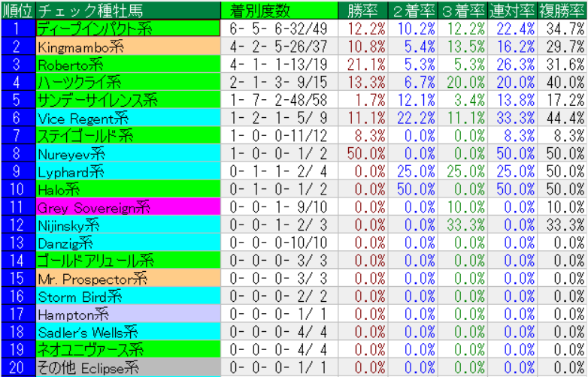Click the 2着率 column header

[414, 10]
